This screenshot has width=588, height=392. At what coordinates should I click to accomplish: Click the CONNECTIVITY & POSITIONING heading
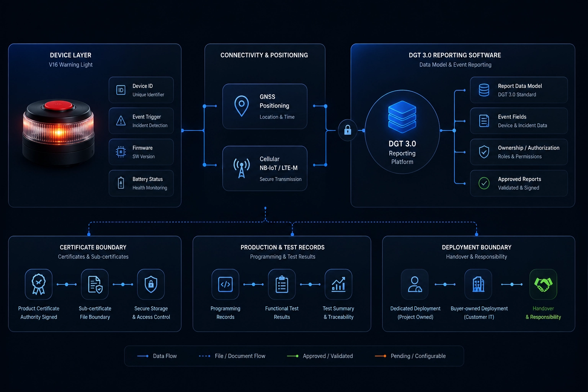tap(264, 55)
